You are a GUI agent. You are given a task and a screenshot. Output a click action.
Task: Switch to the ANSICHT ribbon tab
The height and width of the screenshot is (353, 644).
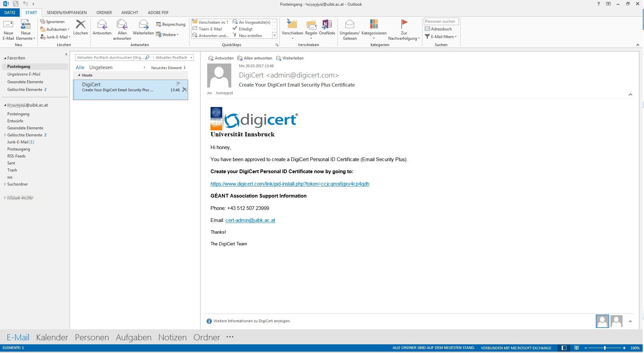[x=130, y=12]
